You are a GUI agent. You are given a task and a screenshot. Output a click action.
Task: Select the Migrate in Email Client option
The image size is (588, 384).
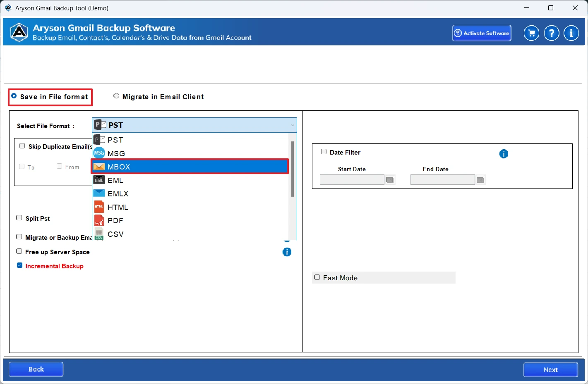(116, 96)
